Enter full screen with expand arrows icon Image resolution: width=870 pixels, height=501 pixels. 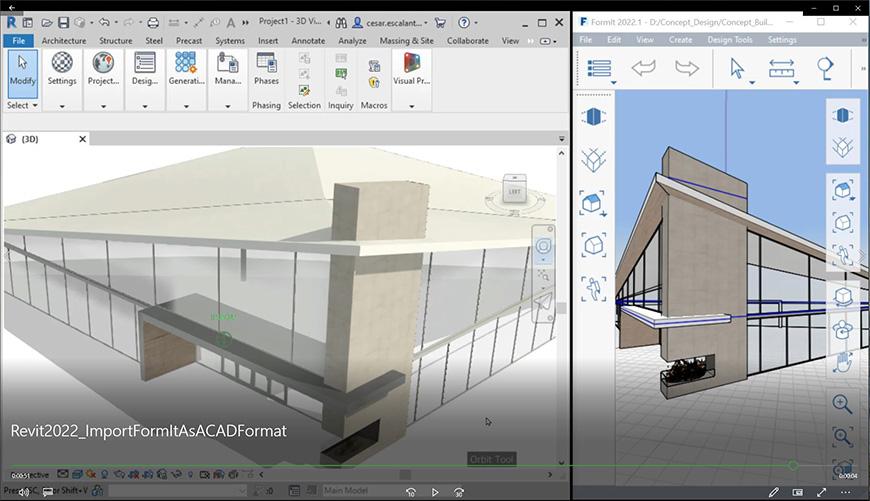pos(821,492)
